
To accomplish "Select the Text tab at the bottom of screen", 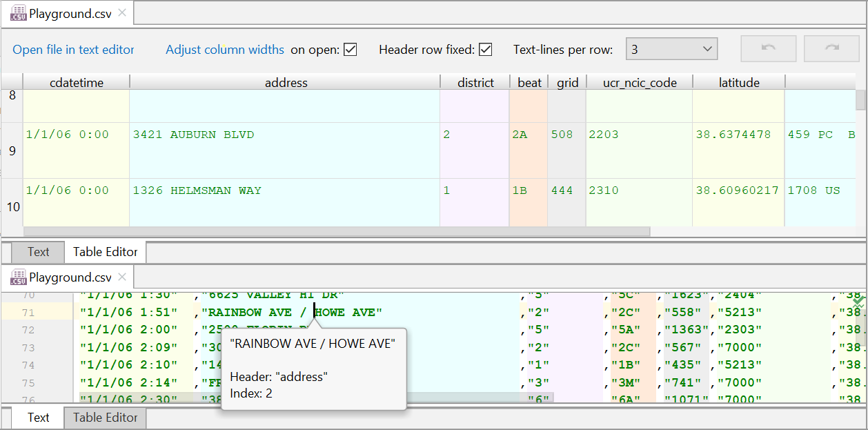I will tap(38, 418).
